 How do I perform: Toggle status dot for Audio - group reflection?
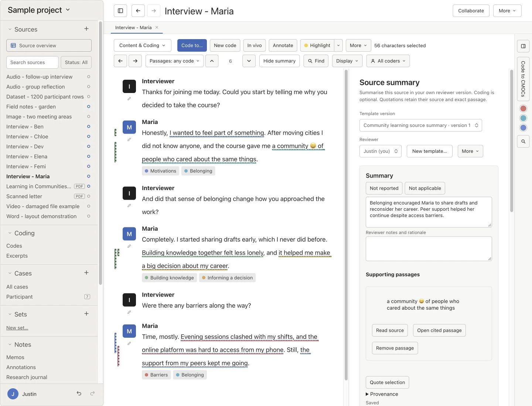pyautogui.click(x=89, y=87)
